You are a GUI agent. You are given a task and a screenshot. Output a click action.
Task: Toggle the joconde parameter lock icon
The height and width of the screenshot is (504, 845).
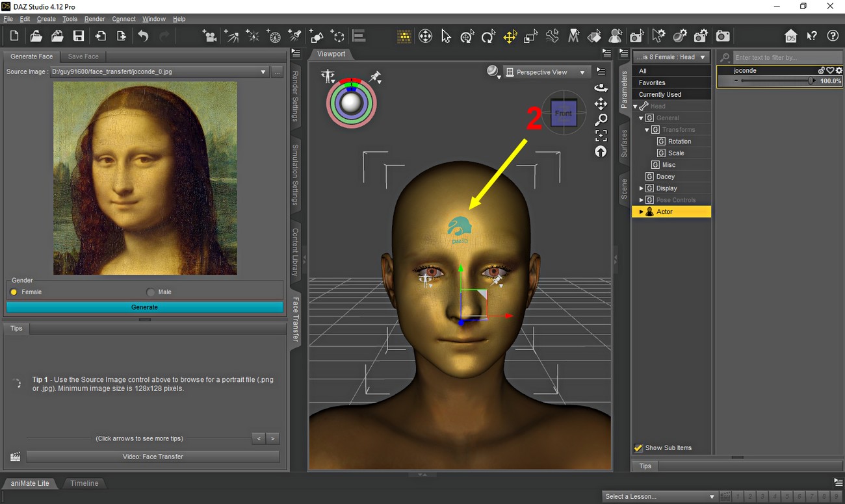822,70
